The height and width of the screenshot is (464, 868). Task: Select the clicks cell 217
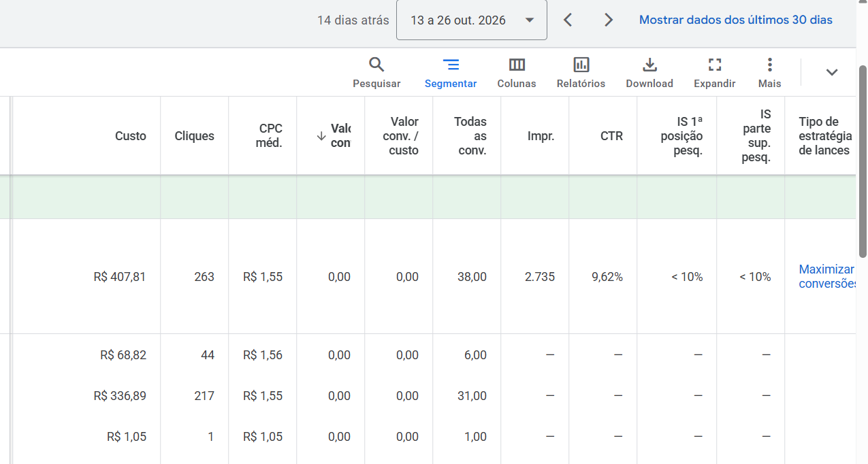pos(204,396)
